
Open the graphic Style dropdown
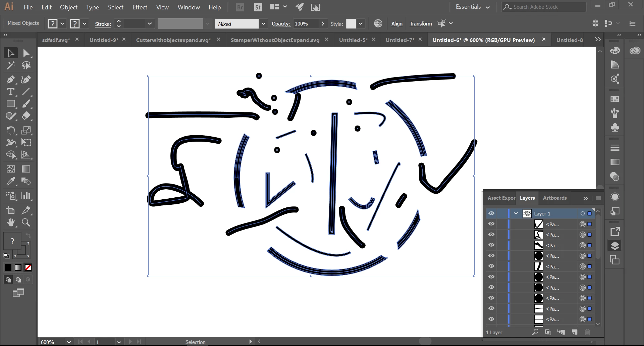[x=361, y=23]
